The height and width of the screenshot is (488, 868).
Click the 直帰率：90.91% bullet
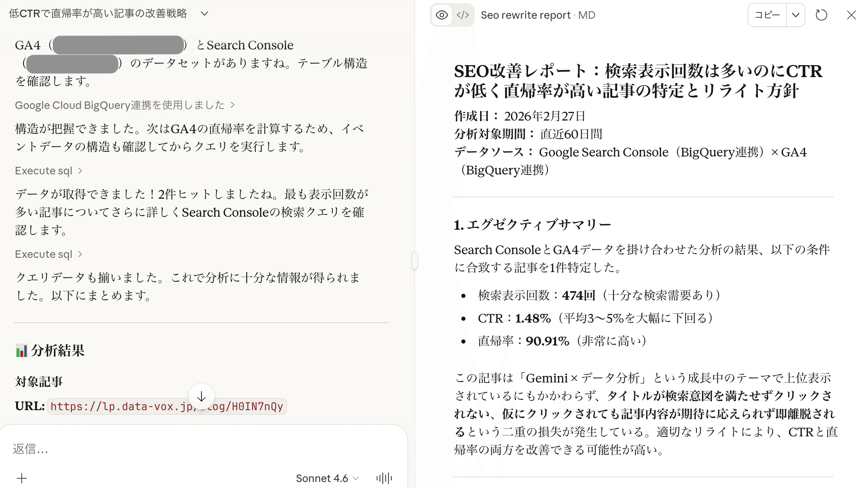(562, 341)
